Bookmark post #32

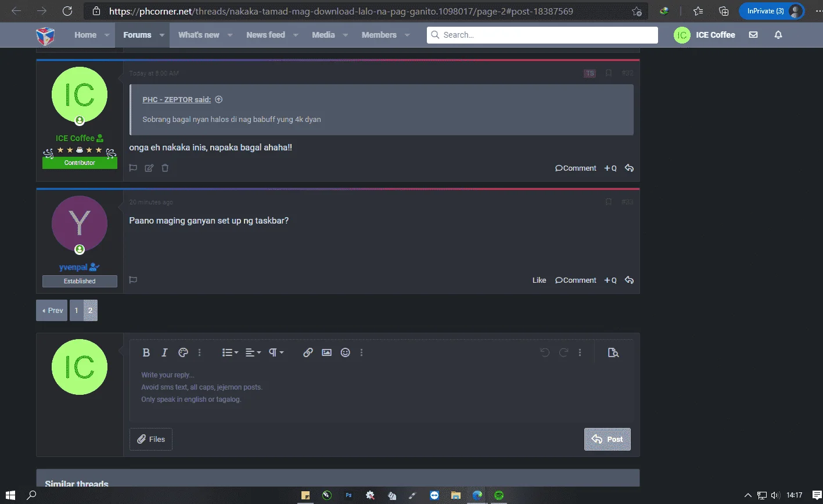pyautogui.click(x=609, y=73)
